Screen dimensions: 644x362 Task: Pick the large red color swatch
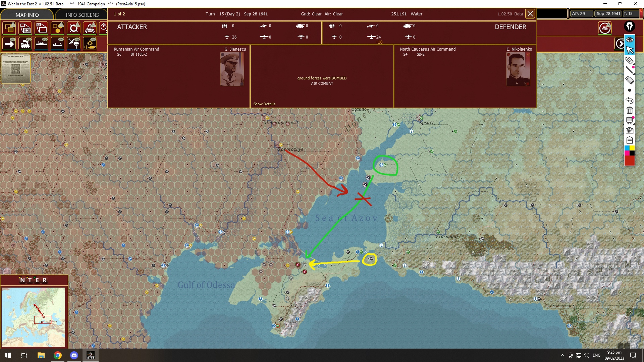click(630, 161)
